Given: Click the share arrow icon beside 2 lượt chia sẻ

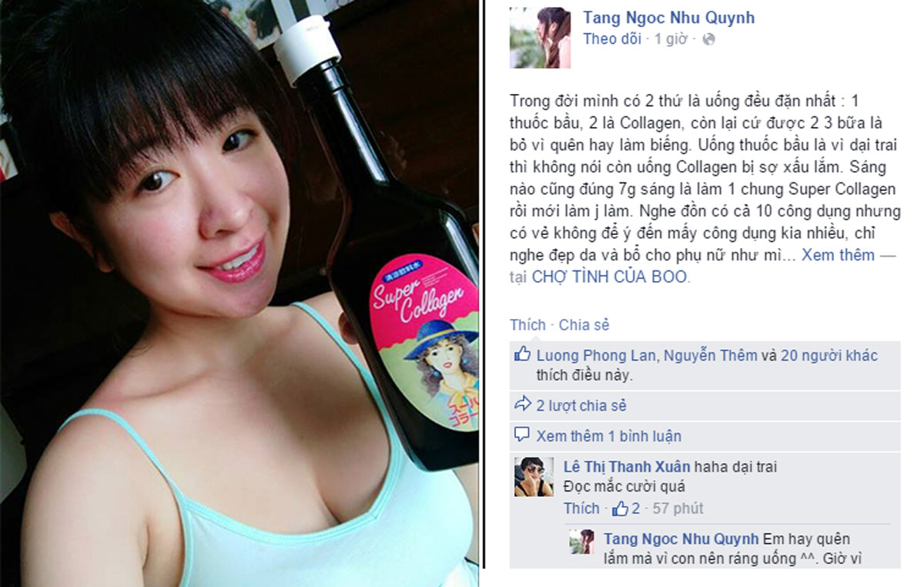Looking at the screenshot, I should 522,404.
